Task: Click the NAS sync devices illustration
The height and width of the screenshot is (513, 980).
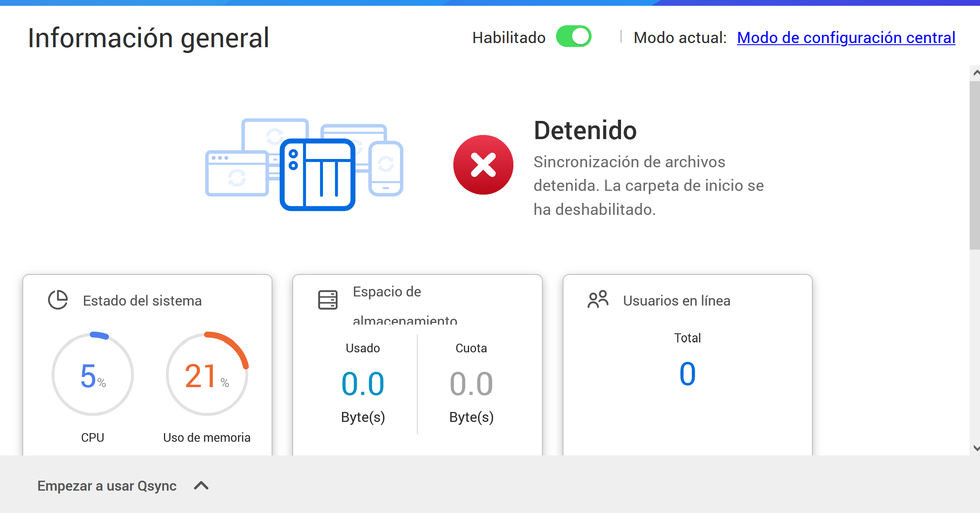Action: 317,174
